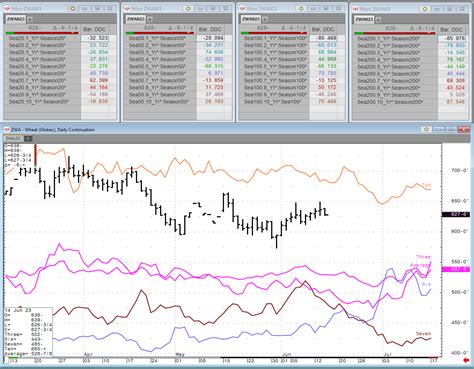Click the green-red price range bar in Season50 window

point(160,33)
